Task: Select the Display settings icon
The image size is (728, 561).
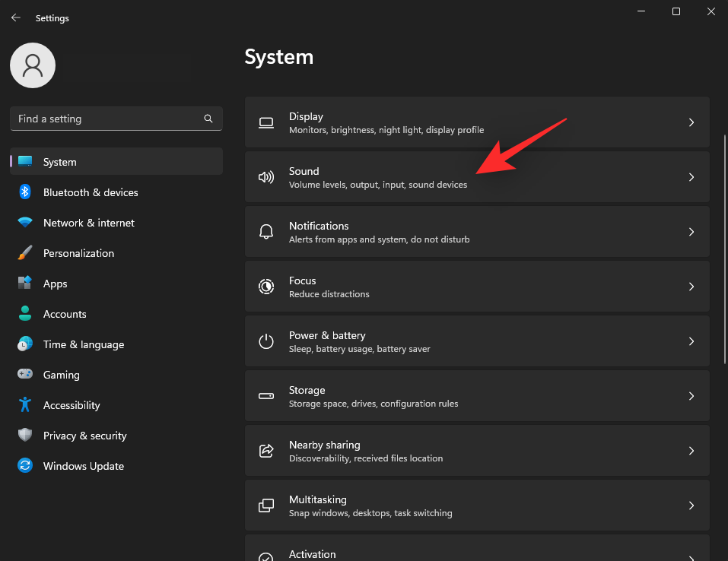Action: (265, 122)
